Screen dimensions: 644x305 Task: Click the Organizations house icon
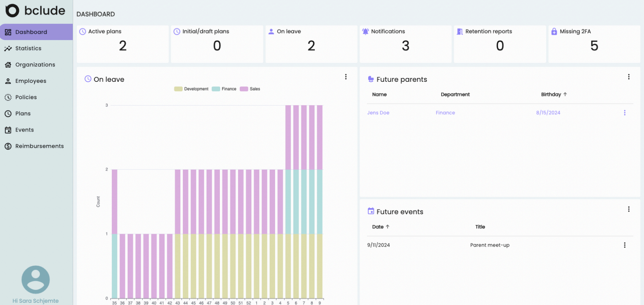pos(8,65)
